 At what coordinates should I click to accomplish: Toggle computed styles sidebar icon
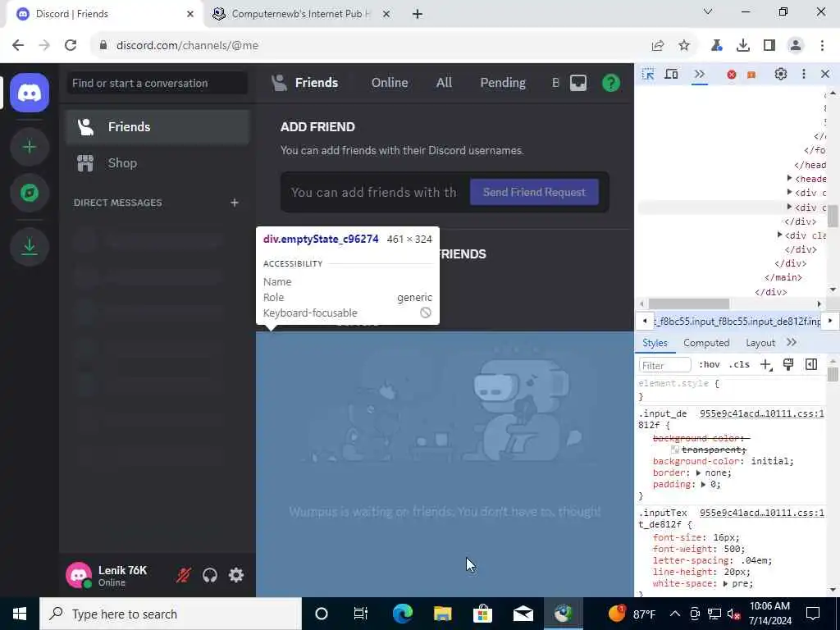tap(811, 365)
